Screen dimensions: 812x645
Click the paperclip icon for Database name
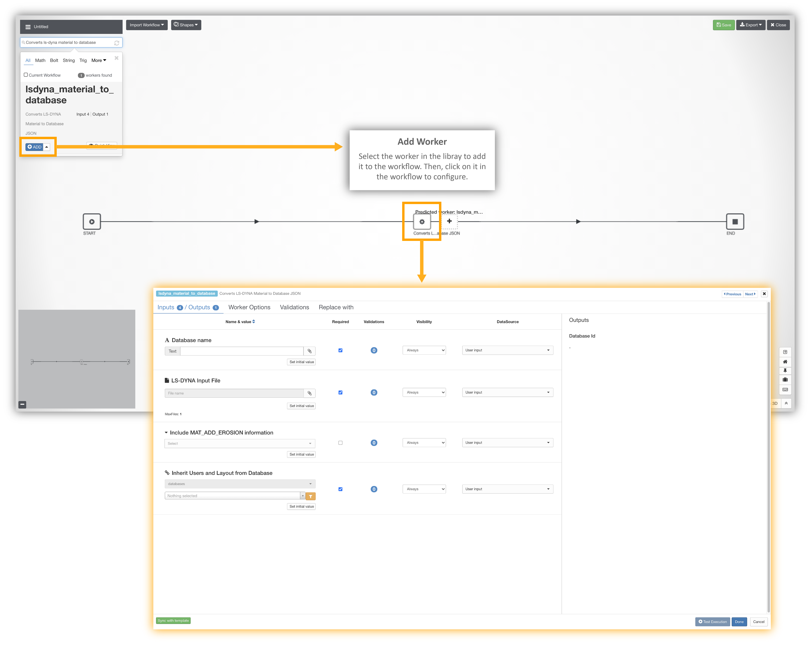click(x=310, y=351)
